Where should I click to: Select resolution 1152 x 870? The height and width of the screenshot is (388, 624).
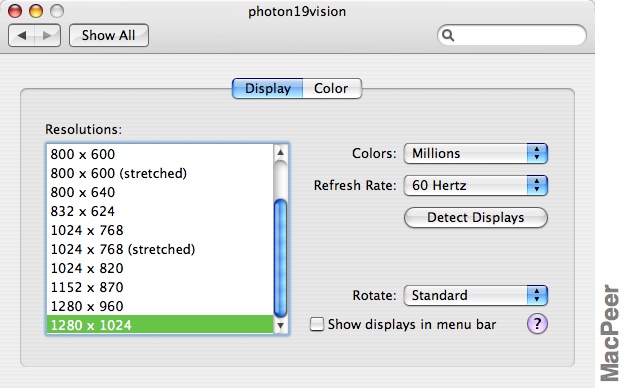click(x=160, y=287)
